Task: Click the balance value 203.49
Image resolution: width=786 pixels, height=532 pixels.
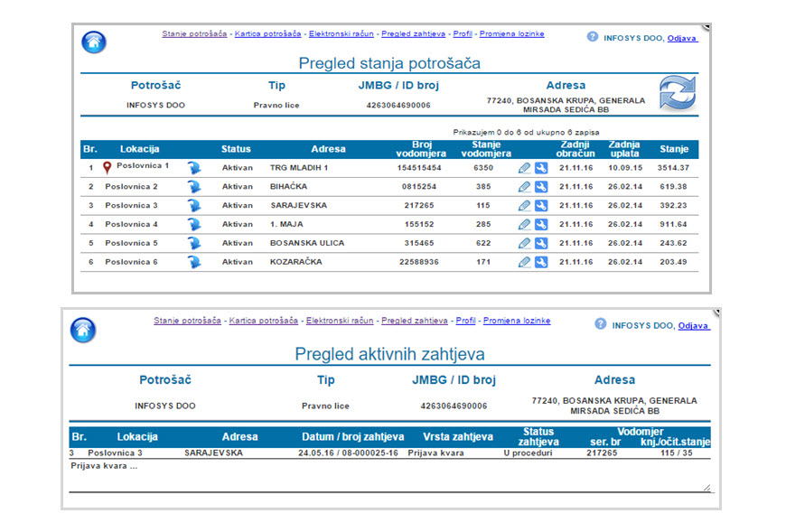Action: tap(673, 262)
